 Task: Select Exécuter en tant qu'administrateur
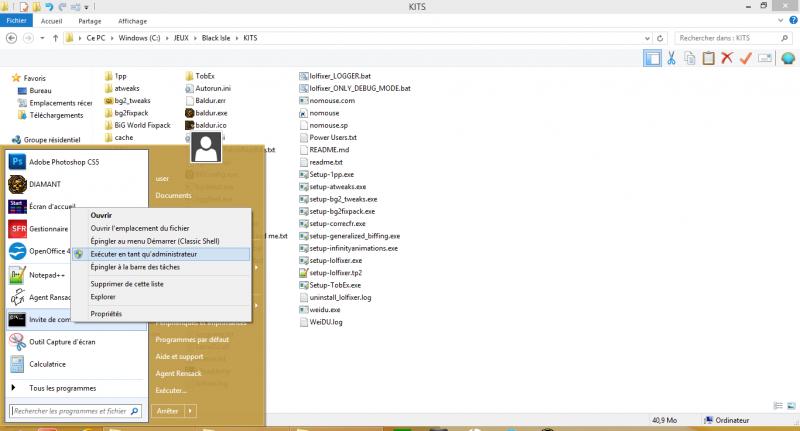[161, 254]
